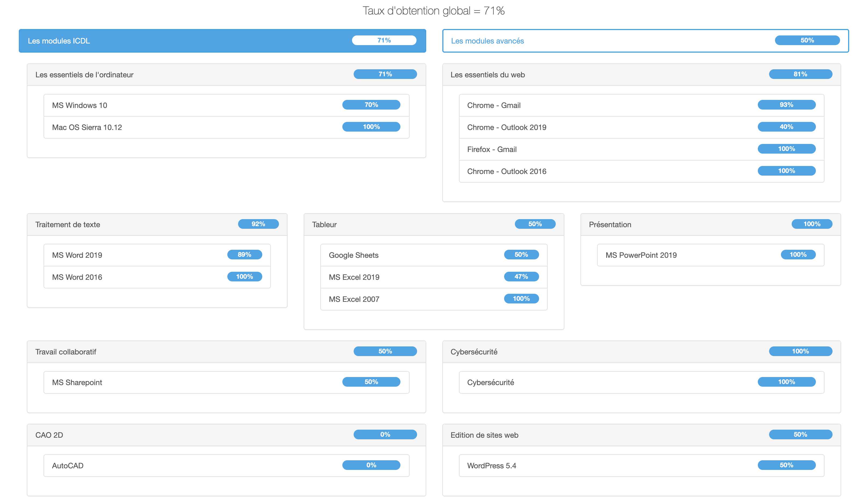
Task: Open Chrome - Outlook 2019 module
Action: [641, 127]
